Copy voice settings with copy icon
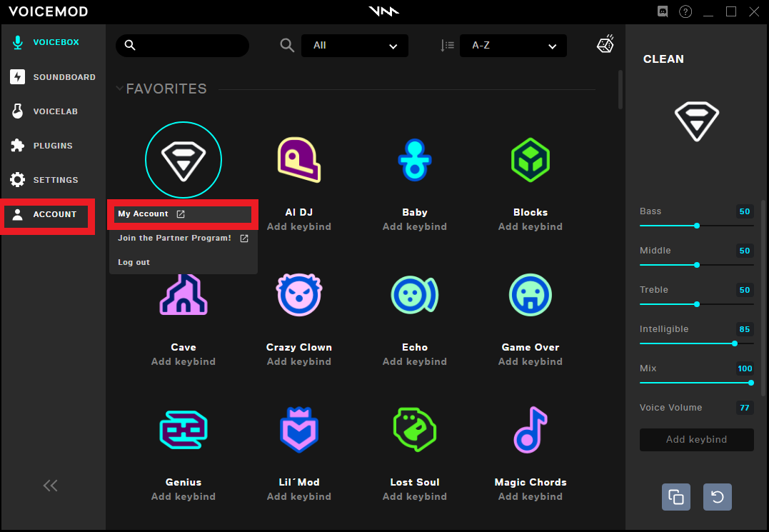This screenshot has width=769, height=532. [x=675, y=497]
